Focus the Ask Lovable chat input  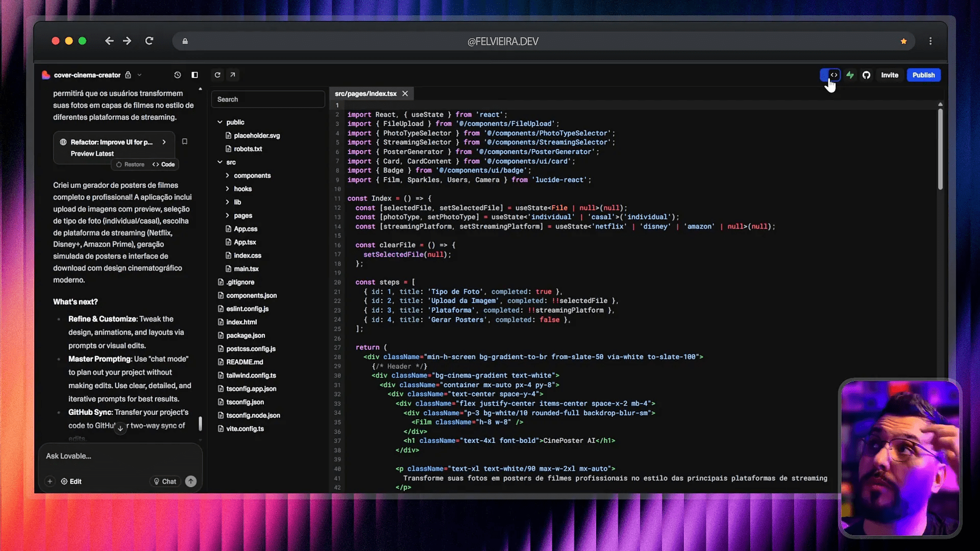coord(120,456)
